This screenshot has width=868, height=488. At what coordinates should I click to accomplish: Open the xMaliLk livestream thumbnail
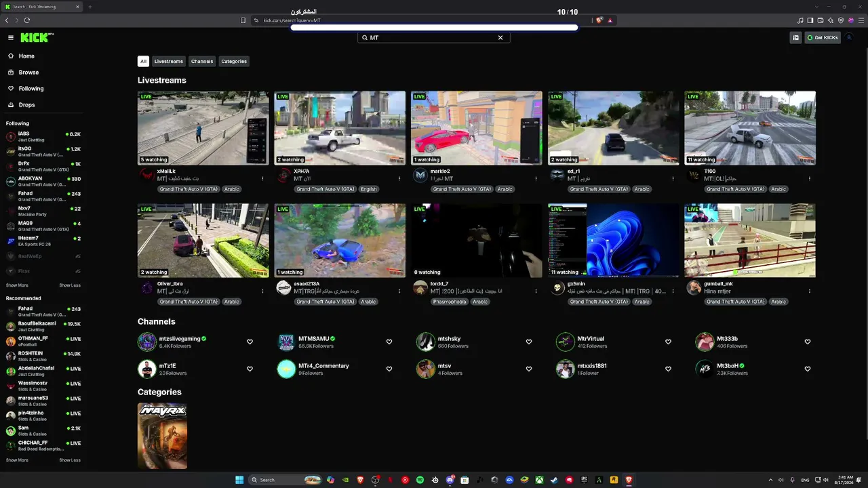203,128
